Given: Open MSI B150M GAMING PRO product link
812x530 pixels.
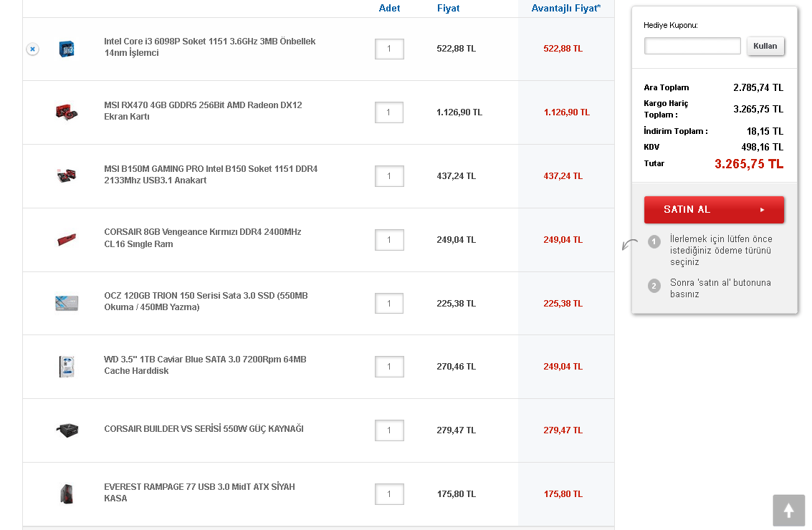Looking at the screenshot, I should [x=211, y=175].
